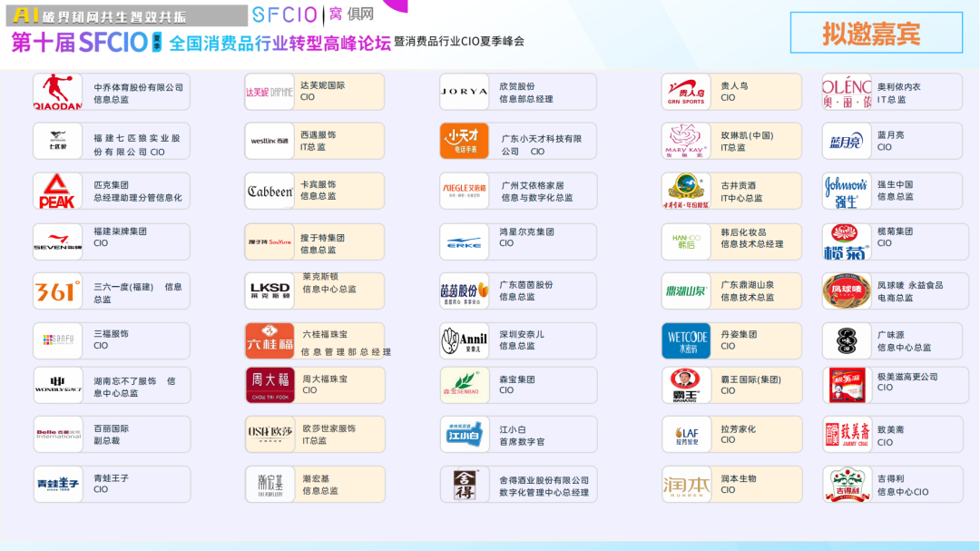Click text 森宝集团 CIO
Image resolution: width=980 pixels, height=551 pixels.
point(517,385)
